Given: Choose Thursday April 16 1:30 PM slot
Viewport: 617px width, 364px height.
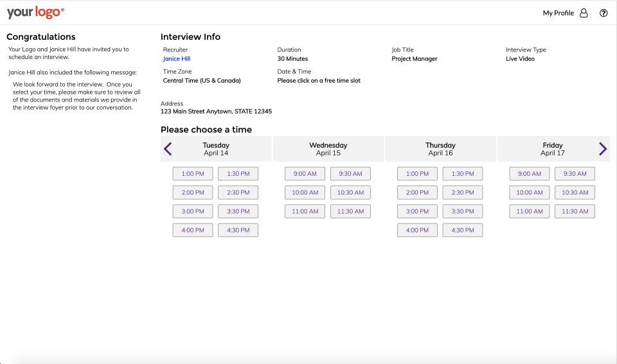Looking at the screenshot, I should coord(463,174).
